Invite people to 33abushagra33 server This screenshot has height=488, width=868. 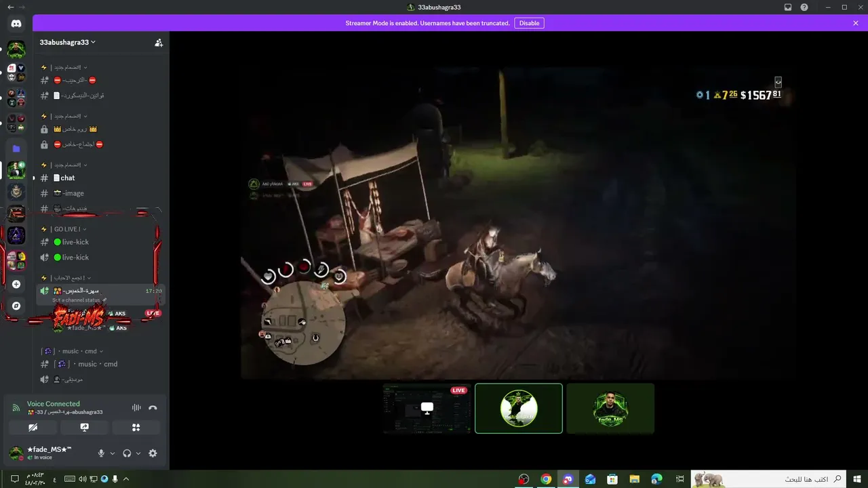click(159, 42)
